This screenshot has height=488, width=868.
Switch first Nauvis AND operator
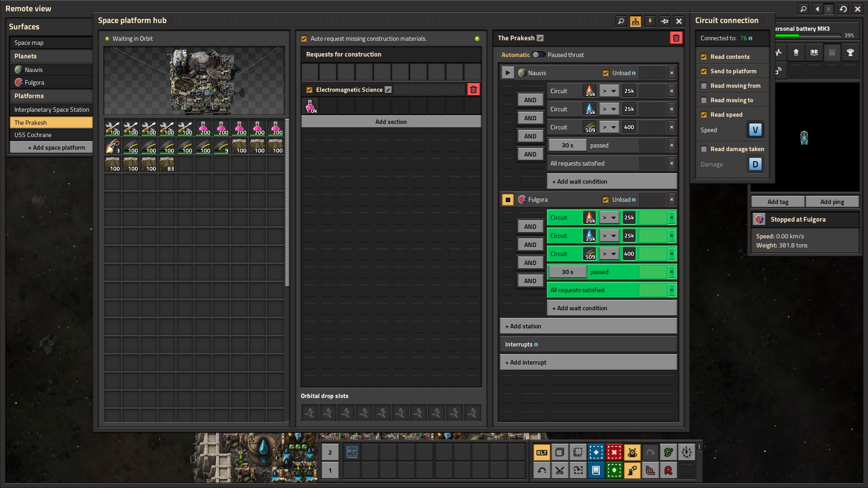pos(530,100)
